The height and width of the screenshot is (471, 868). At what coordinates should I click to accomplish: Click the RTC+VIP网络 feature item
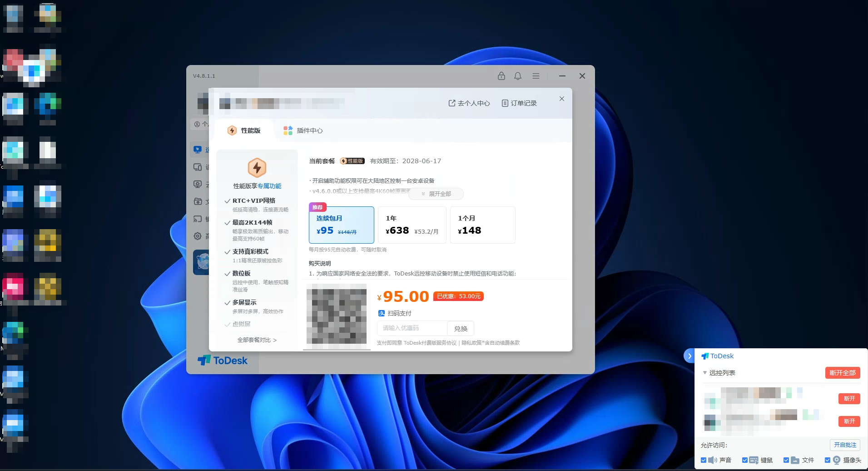tap(257, 205)
